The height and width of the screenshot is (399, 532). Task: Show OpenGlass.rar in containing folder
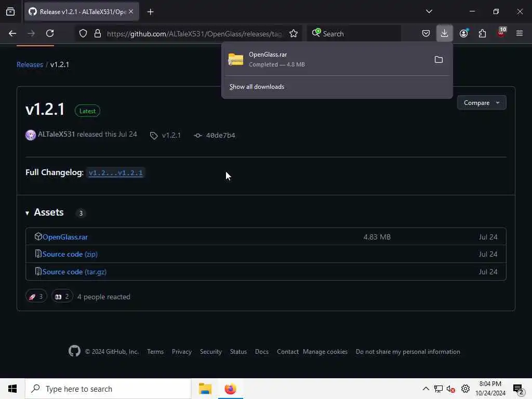click(x=438, y=59)
